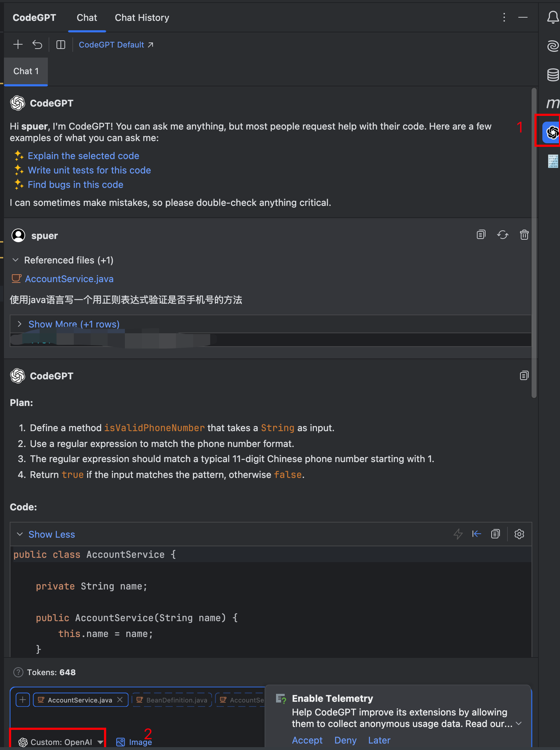Open code block settings gear
This screenshot has width=560, height=750.
click(519, 534)
